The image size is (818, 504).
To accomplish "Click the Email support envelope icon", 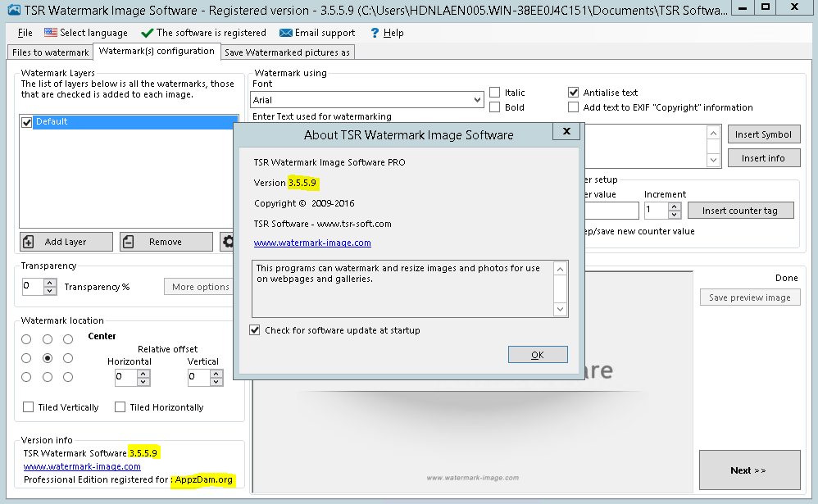I will (285, 33).
